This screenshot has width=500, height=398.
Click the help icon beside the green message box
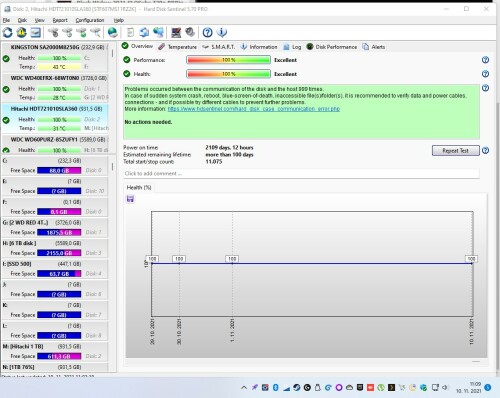coord(485,88)
